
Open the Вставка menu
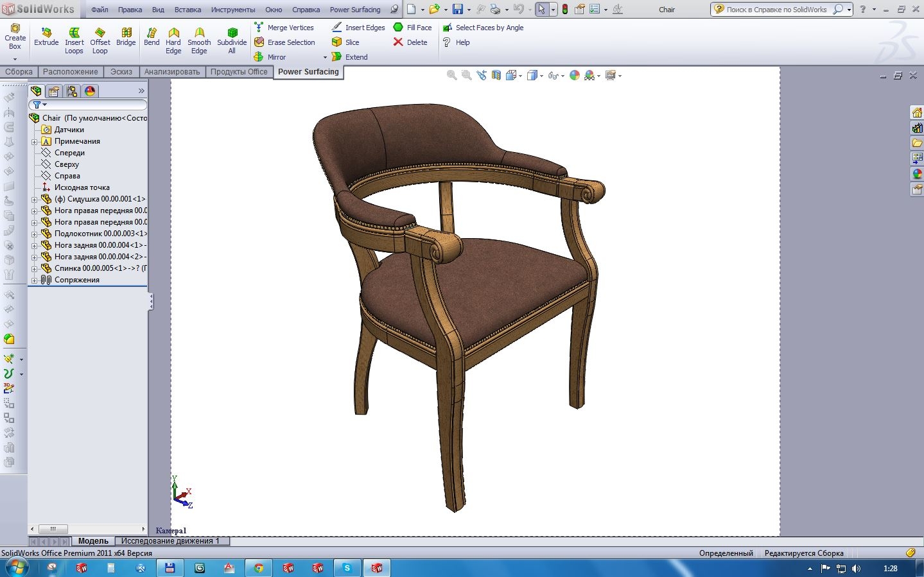(x=187, y=9)
